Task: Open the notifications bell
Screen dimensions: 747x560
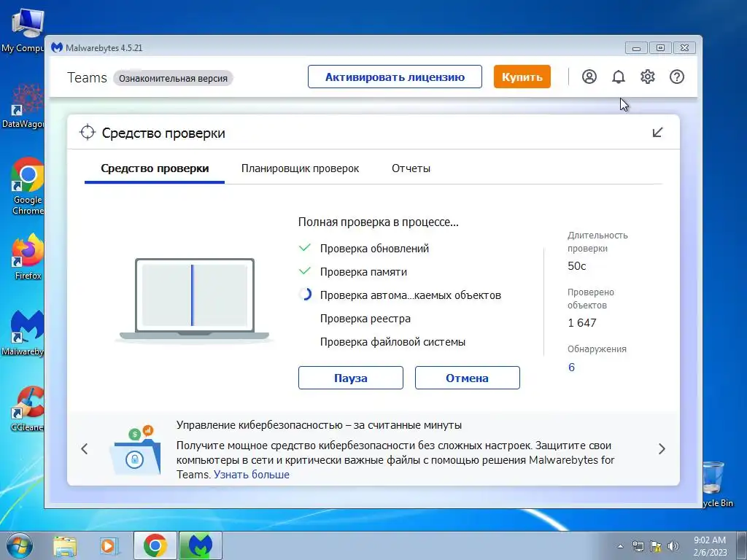Action: (x=619, y=77)
